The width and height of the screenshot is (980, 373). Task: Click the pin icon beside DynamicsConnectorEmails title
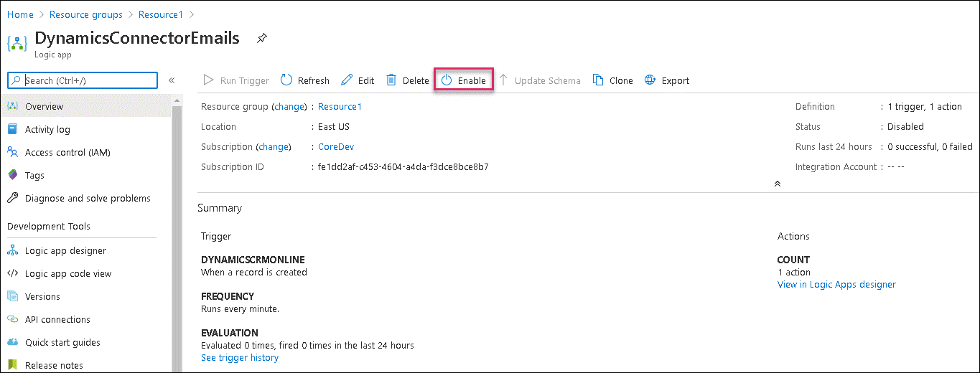pos(262,38)
